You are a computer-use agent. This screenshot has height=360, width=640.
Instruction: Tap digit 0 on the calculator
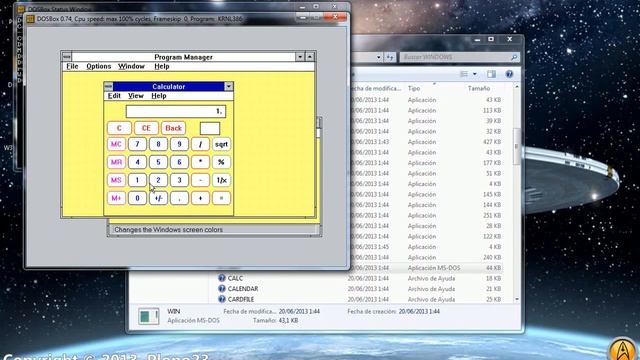tap(137, 198)
